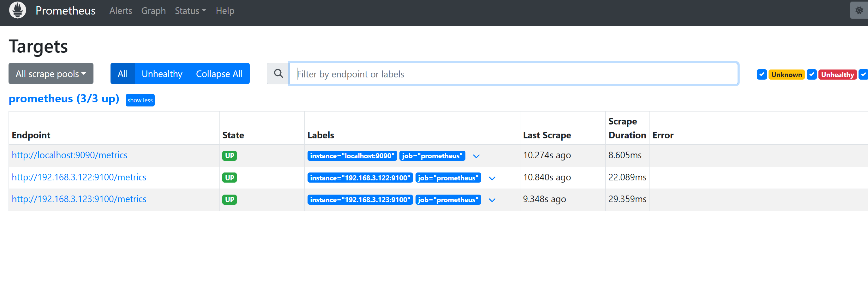The image size is (868, 284).
Task: Open http://localhost:9090/metrics endpoint link
Action: coord(69,155)
